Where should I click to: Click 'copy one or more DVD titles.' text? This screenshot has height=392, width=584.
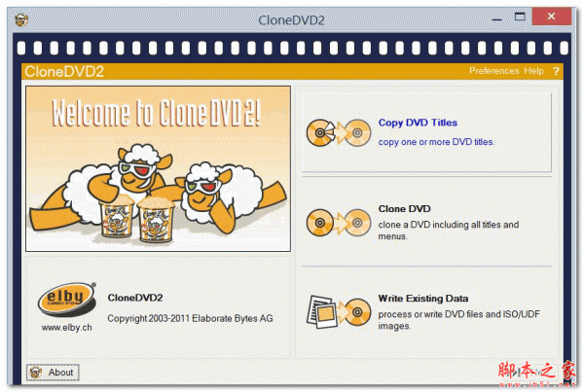436,142
